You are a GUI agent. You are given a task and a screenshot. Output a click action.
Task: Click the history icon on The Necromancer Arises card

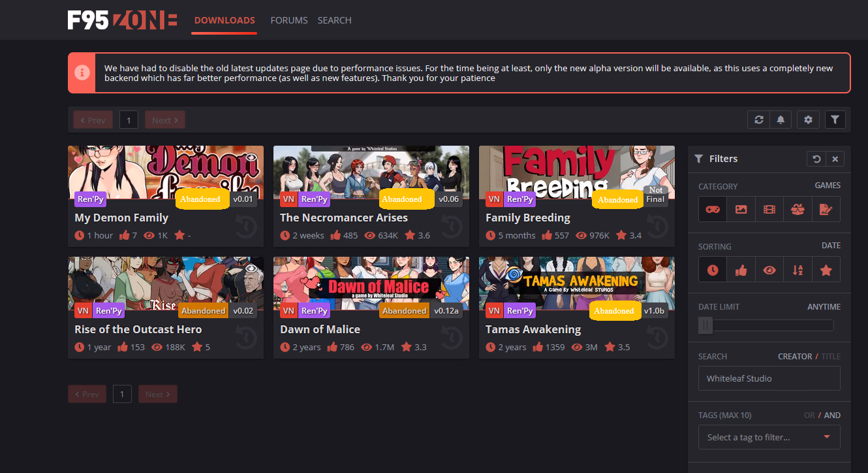pyautogui.click(x=452, y=226)
